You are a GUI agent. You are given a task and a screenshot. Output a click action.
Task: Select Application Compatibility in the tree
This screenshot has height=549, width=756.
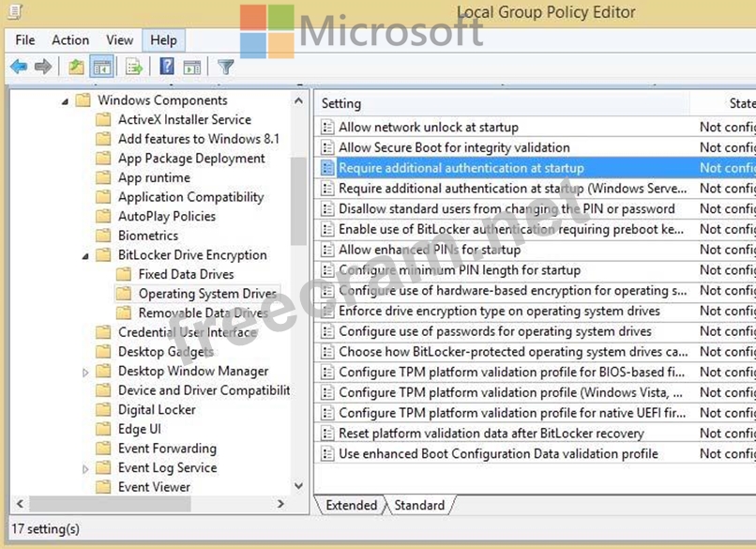pyautogui.click(x=191, y=197)
